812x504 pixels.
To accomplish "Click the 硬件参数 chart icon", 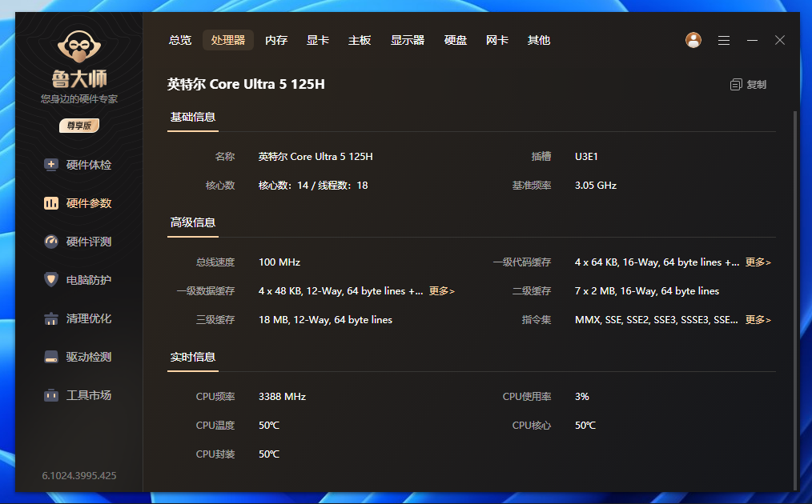I will point(50,203).
